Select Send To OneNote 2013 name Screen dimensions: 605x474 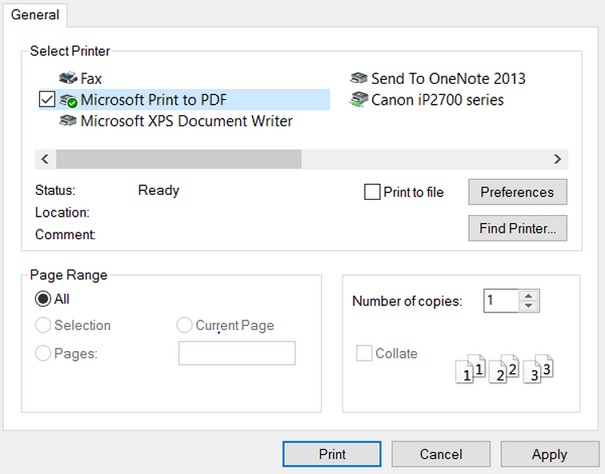448,78
